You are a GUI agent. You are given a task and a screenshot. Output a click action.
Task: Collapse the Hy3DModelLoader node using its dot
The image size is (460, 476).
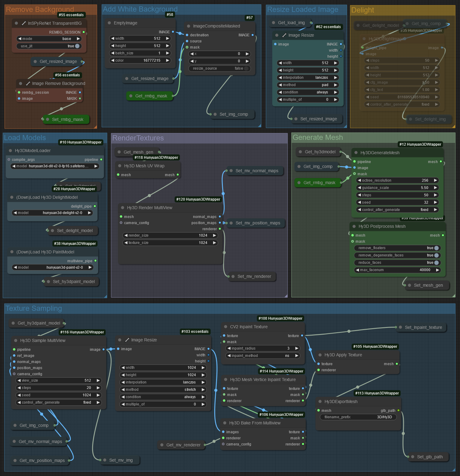coord(10,151)
